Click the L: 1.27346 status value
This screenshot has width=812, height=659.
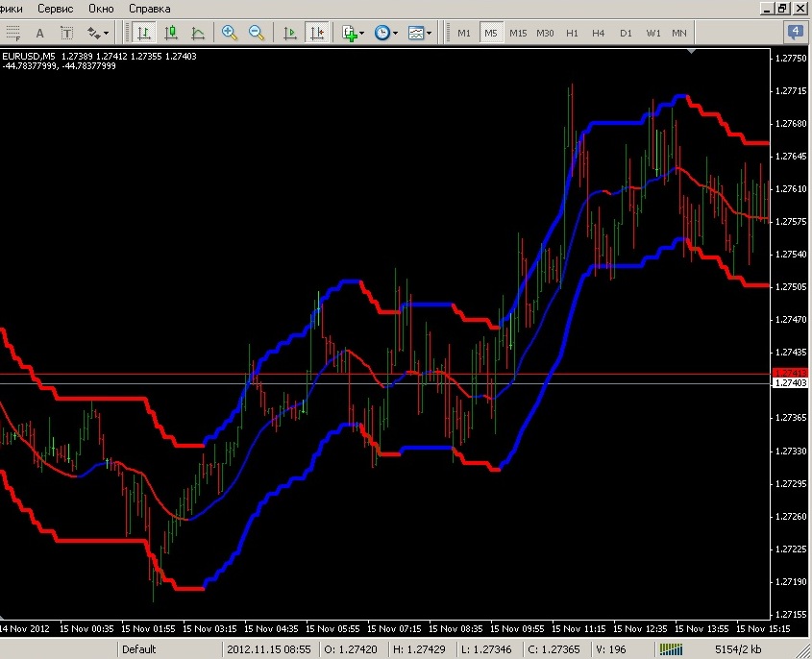[x=486, y=649]
